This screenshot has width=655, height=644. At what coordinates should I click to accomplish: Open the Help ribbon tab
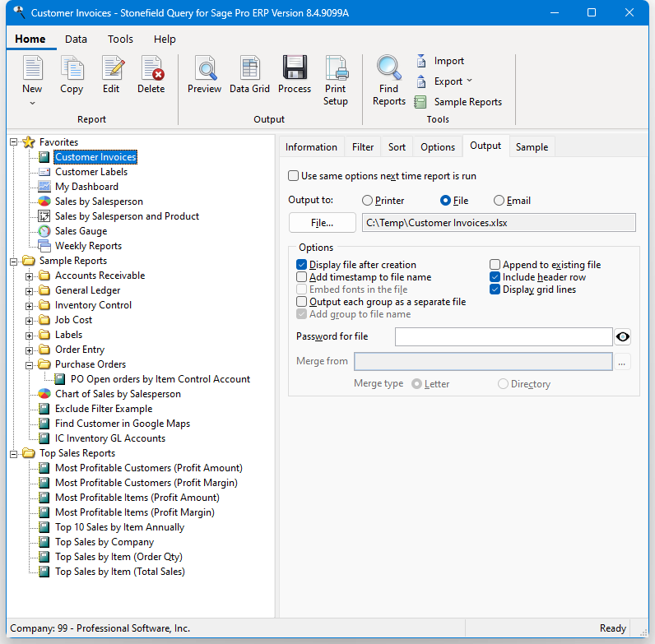click(x=165, y=39)
